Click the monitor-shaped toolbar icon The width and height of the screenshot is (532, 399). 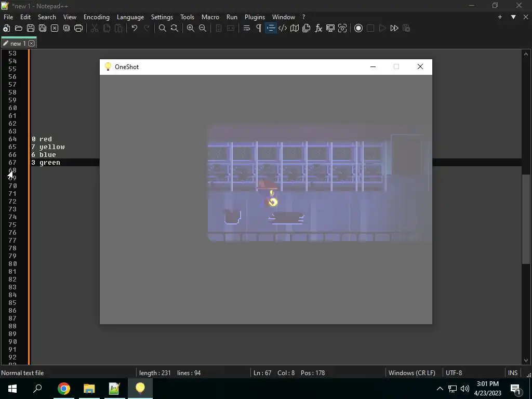(330, 28)
